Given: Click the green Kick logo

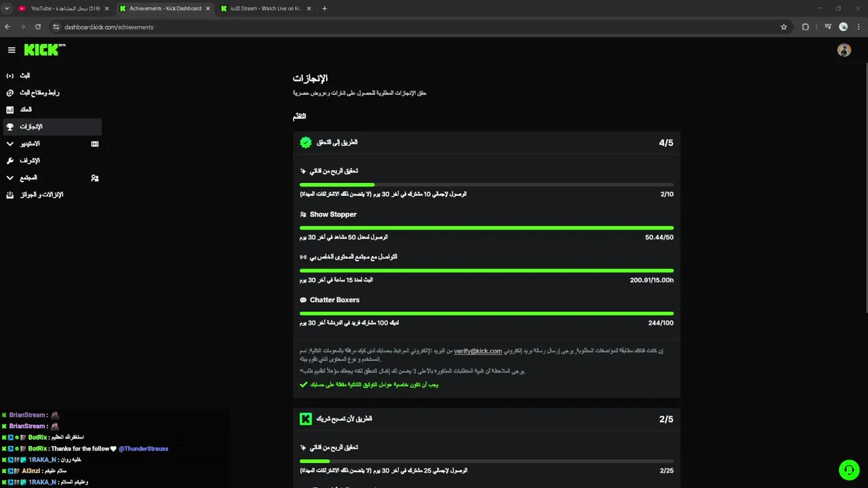Looking at the screenshot, I should (42, 50).
